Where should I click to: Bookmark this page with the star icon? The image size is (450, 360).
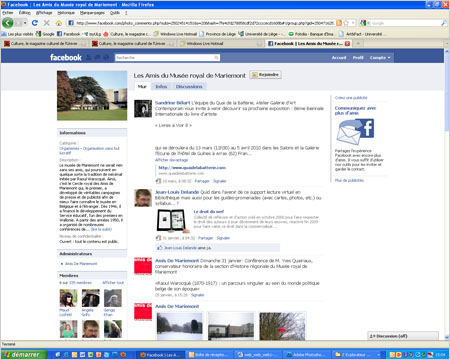coord(346,23)
